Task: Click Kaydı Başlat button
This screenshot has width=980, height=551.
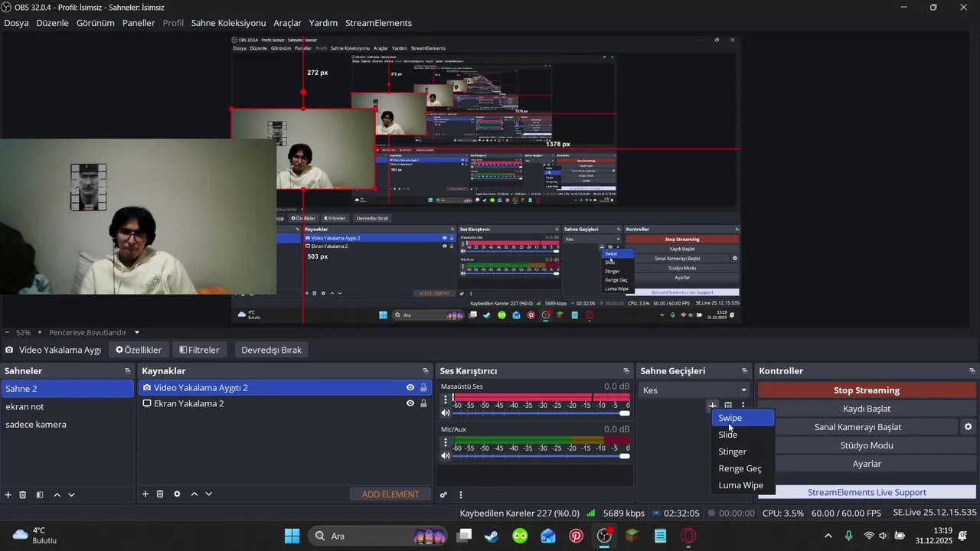Action: (x=867, y=409)
